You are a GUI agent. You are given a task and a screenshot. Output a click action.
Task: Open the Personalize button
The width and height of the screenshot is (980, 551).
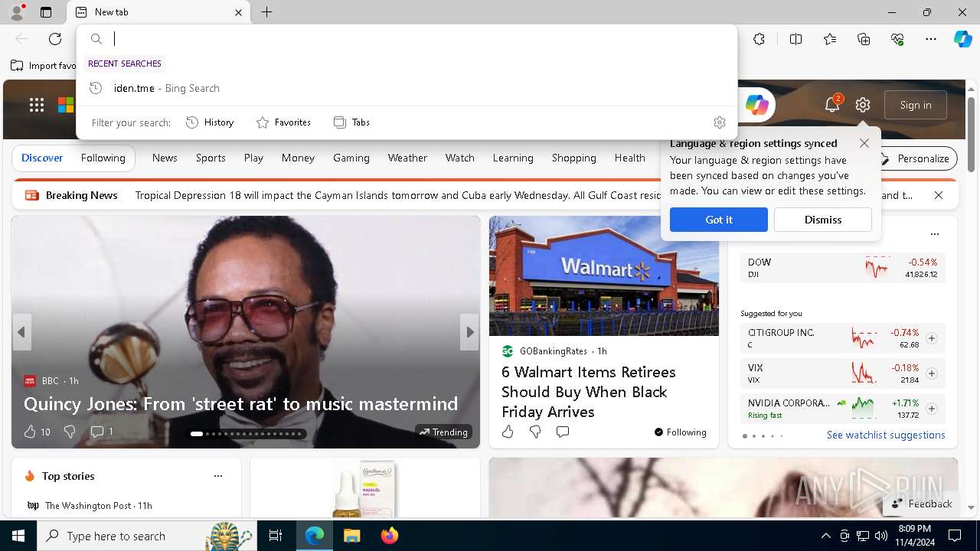click(915, 158)
